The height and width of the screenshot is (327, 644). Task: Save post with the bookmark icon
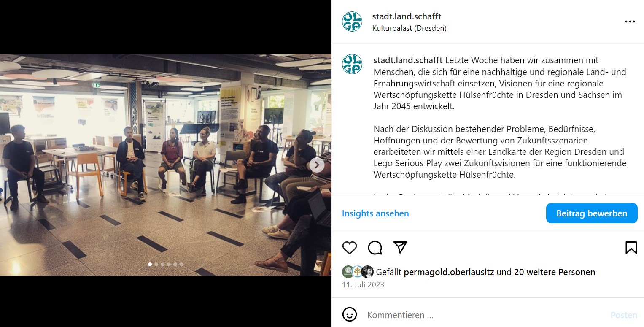coord(631,247)
